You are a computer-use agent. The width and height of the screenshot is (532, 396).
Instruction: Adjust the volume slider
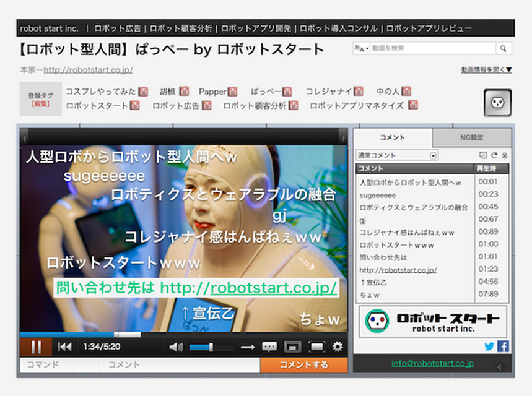click(211, 347)
